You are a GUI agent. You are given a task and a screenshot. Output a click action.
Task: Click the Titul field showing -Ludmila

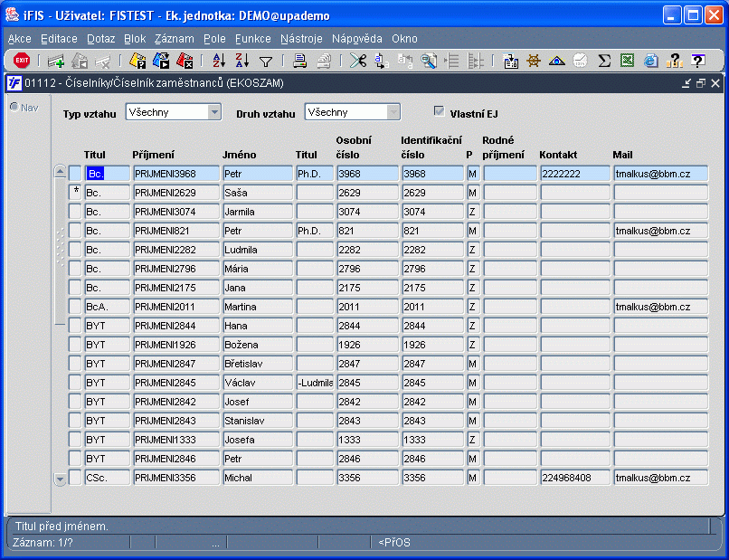(315, 383)
